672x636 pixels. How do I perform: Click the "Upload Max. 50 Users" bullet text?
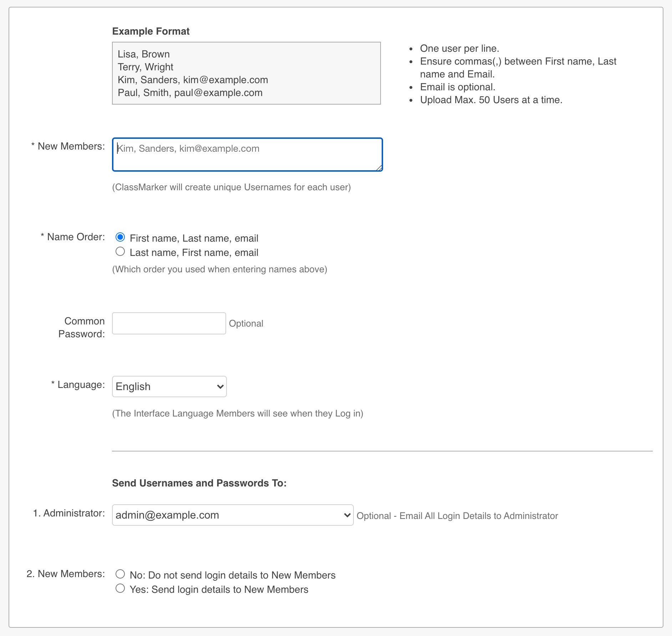point(491,100)
